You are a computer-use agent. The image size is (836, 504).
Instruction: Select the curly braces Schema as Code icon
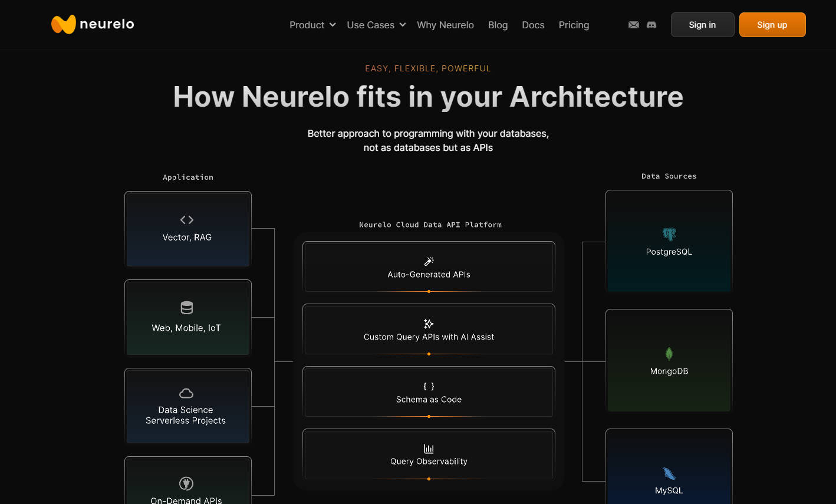click(x=429, y=386)
